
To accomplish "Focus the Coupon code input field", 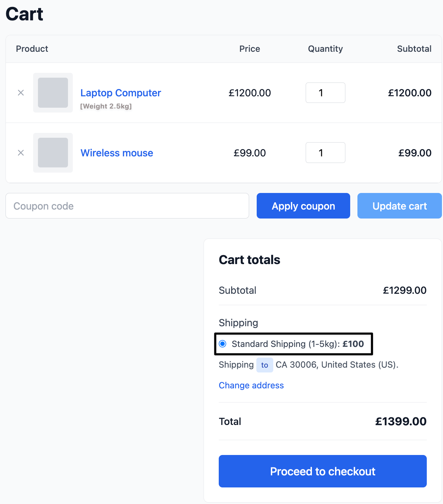I will click(x=127, y=206).
